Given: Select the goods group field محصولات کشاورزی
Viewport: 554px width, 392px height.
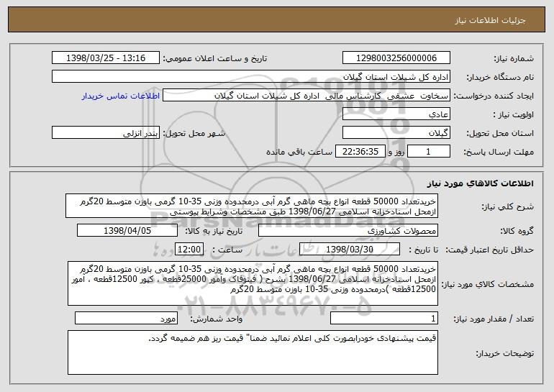Looking at the screenshot, I should pos(348,231).
